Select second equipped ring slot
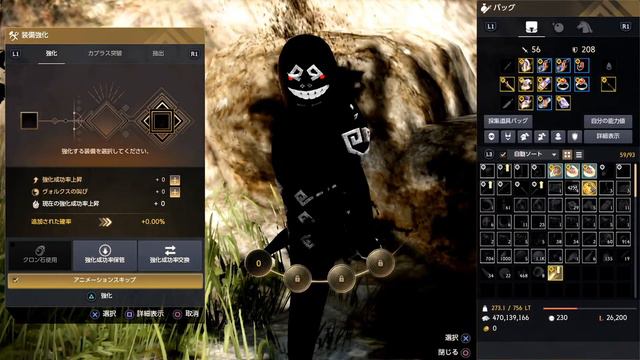 (582, 84)
